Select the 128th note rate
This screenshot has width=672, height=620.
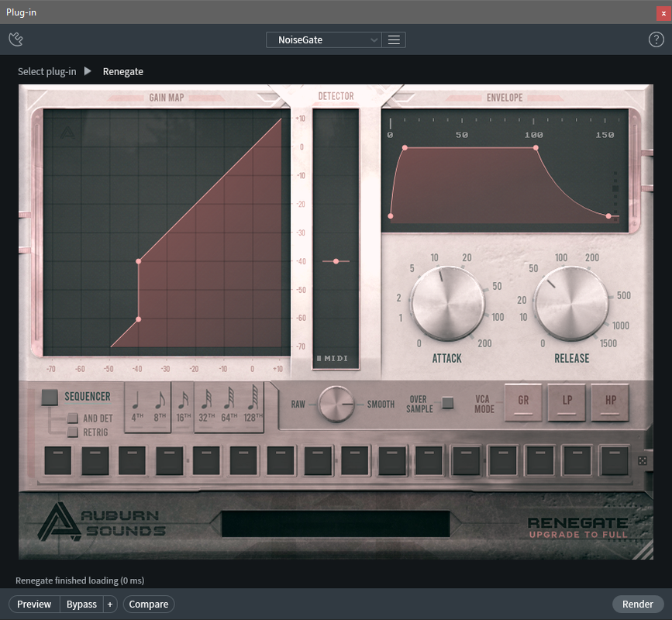click(x=253, y=406)
